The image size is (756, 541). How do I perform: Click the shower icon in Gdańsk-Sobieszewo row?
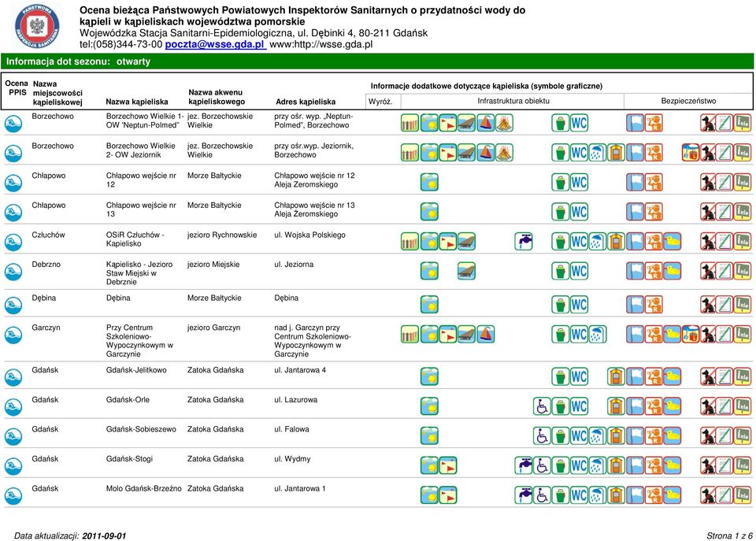coord(598,436)
